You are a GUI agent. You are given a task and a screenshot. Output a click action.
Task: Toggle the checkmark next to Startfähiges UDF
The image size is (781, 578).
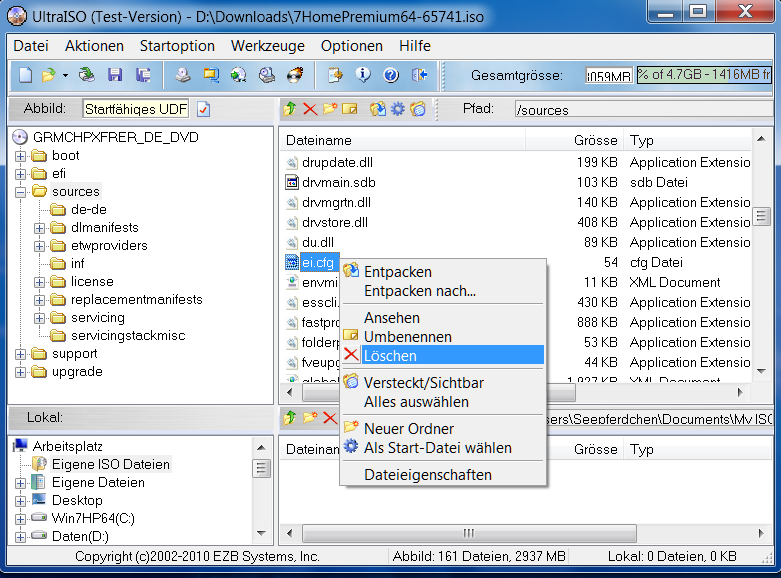pyautogui.click(x=203, y=109)
